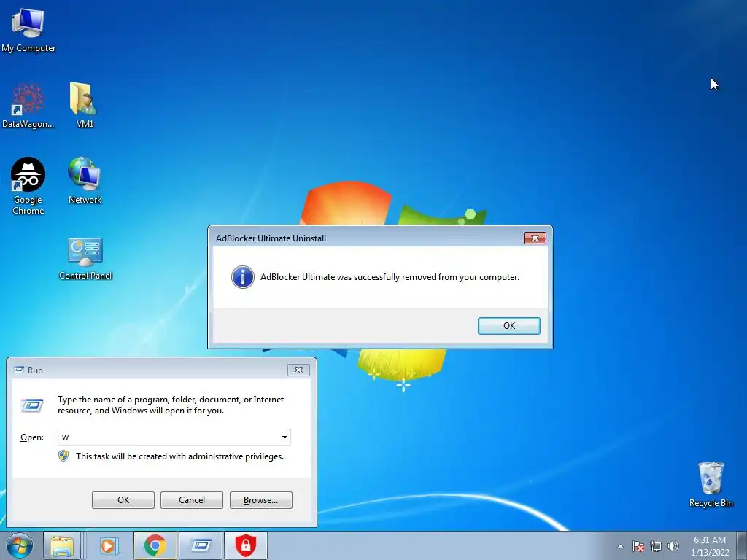Close the AdBlocker Ultimate Uninstall dialog
Viewport: 747px width, 560px height.
[x=535, y=238]
